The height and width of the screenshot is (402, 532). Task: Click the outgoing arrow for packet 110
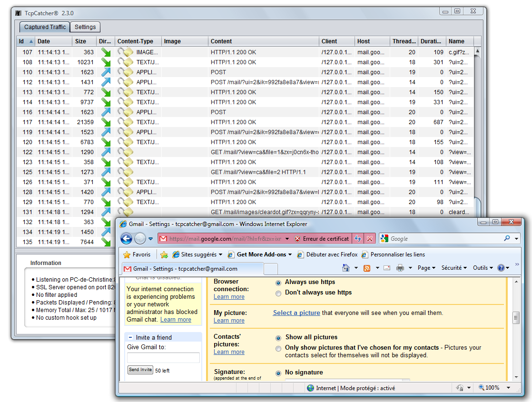(106, 72)
